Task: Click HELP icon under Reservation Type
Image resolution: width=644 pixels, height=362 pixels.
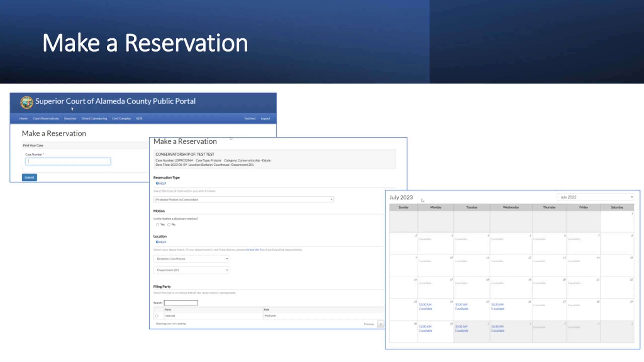Action: [161, 184]
